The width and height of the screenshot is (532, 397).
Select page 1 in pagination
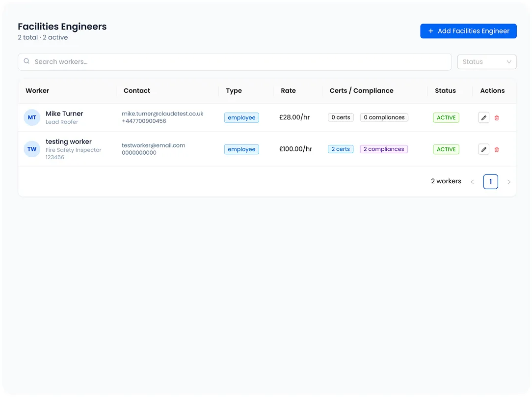click(490, 182)
